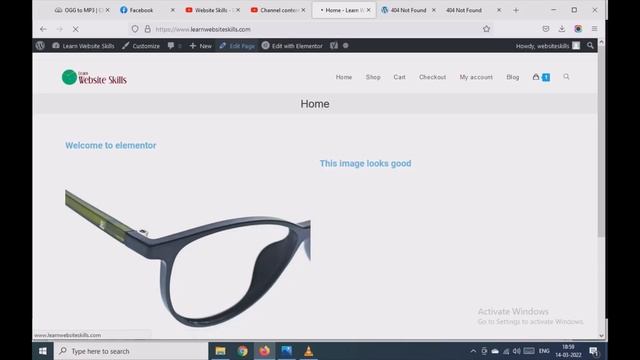Click the admin bar search magnifier
This screenshot has width=640, height=360.
click(590, 46)
